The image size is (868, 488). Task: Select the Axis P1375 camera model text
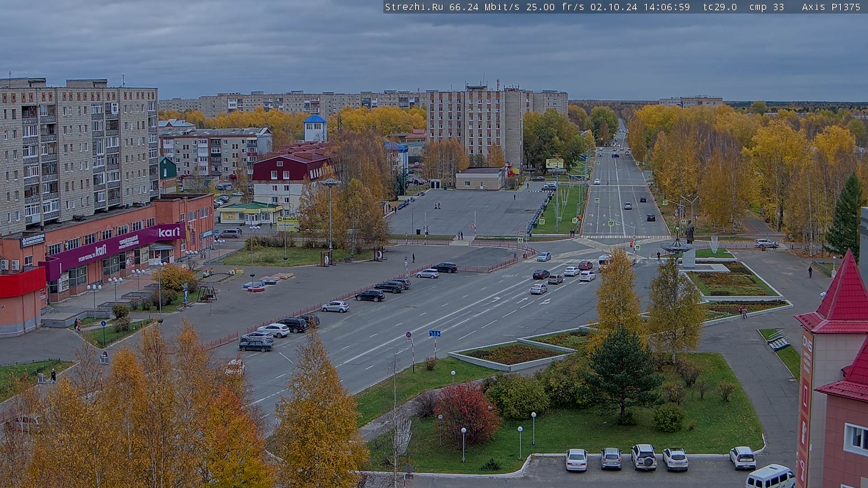tap(831, 7)
